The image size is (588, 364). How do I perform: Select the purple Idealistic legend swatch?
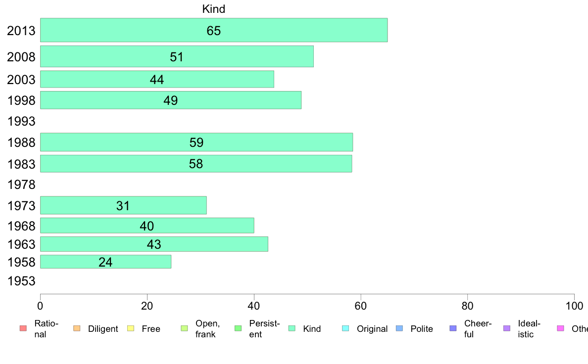507,328
